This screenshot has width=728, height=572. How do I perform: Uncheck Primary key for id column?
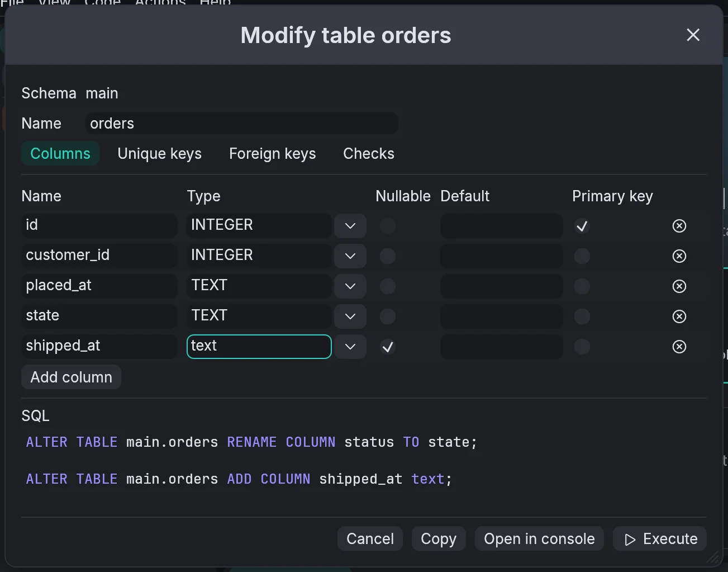[x=582, y=226]
